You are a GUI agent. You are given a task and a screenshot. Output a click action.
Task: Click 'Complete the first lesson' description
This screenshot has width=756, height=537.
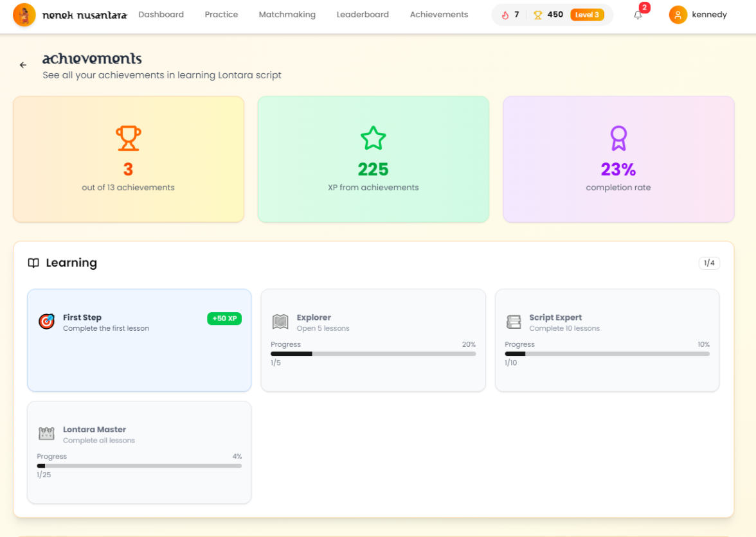106,328
